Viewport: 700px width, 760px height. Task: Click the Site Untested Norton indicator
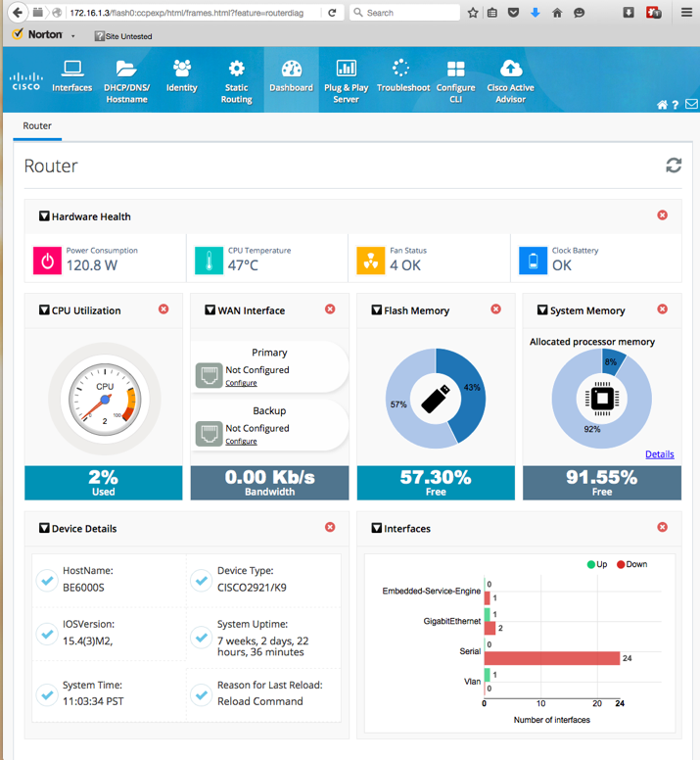click(123, 36)
